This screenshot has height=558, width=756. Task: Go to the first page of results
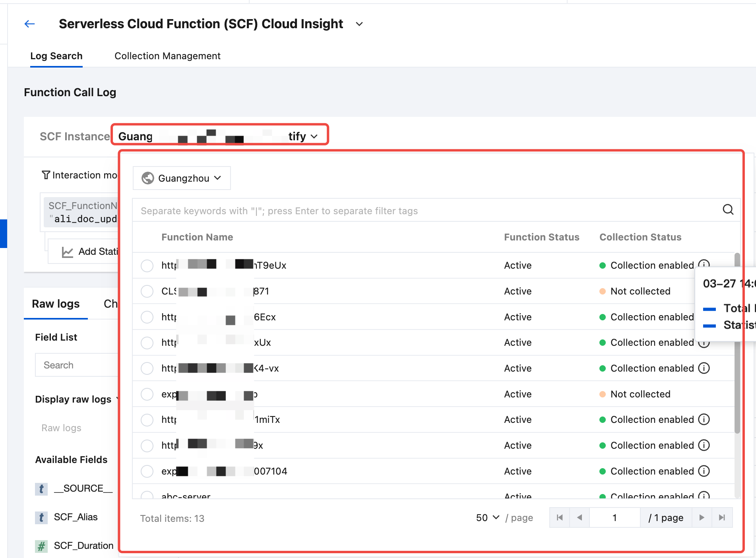[560, 517]
